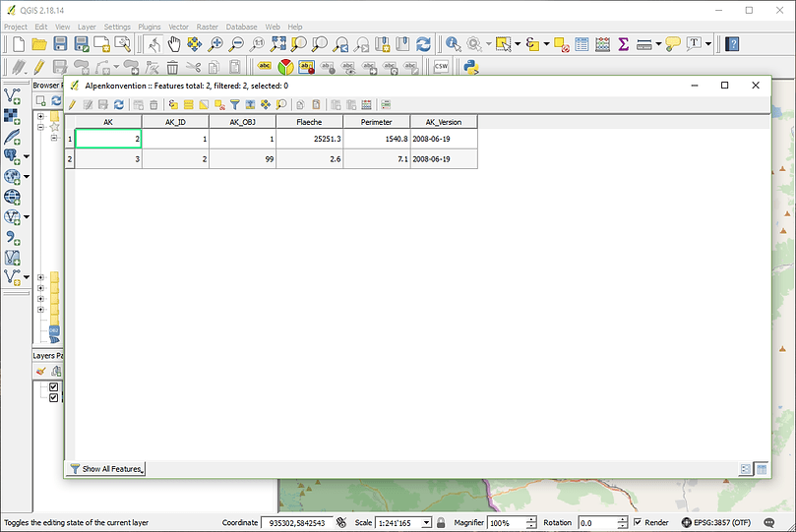Increase the Rotation spinner value

623,520
